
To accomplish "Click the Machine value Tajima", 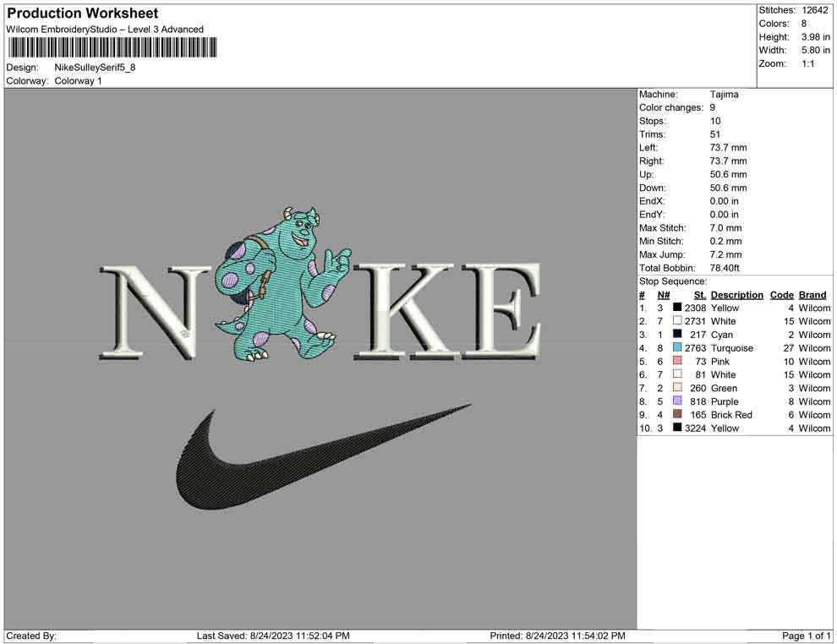I will click(724, 95).
